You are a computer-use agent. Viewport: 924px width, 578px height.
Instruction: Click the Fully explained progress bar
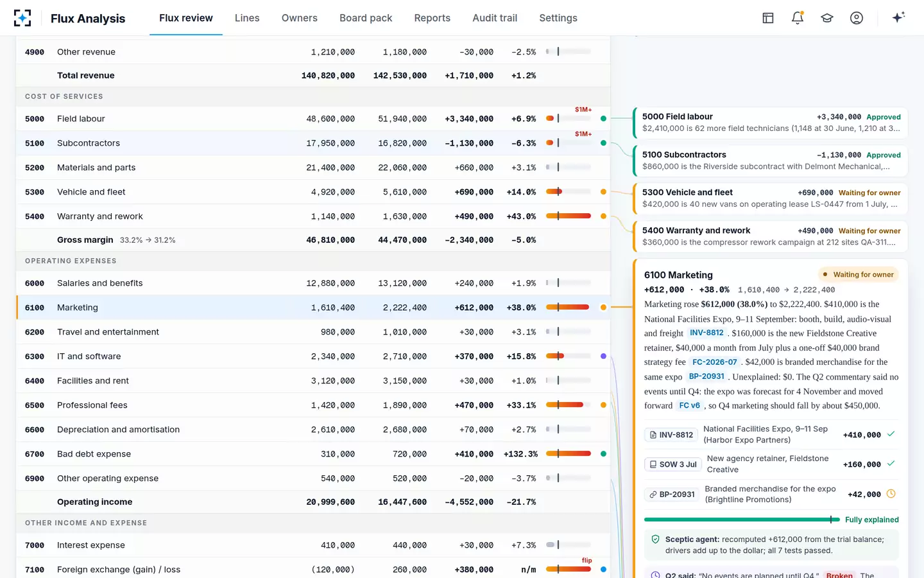[742, 520]
